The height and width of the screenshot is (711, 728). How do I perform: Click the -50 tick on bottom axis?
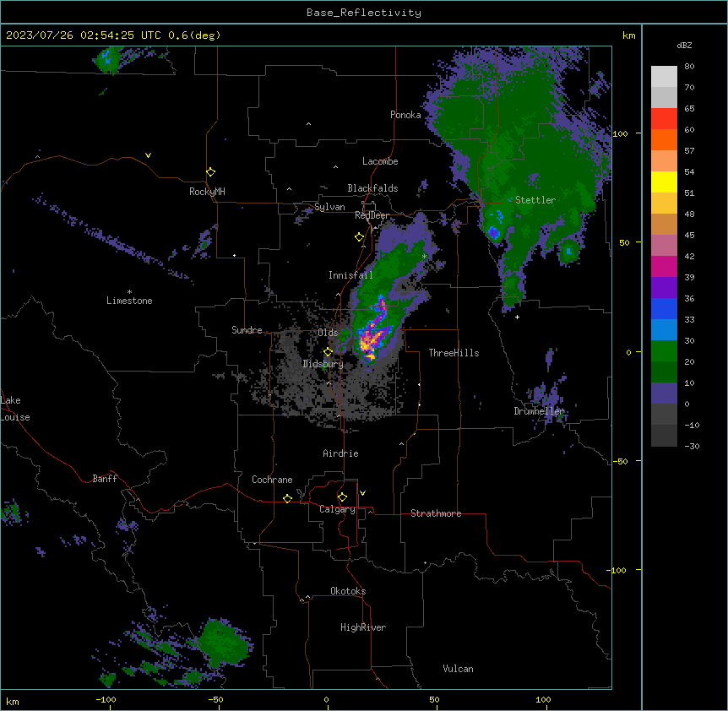coord(215,699)
